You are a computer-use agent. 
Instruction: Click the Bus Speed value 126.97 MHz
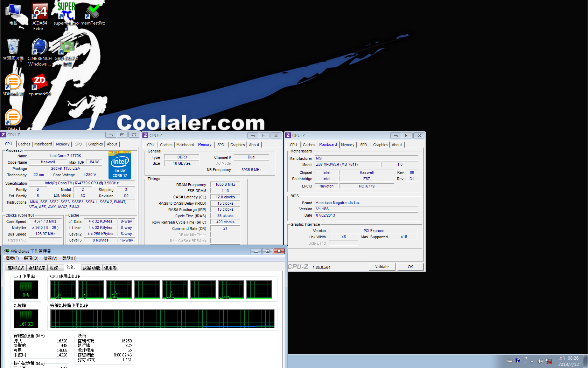pyautogui.click(x=45, y=234)
